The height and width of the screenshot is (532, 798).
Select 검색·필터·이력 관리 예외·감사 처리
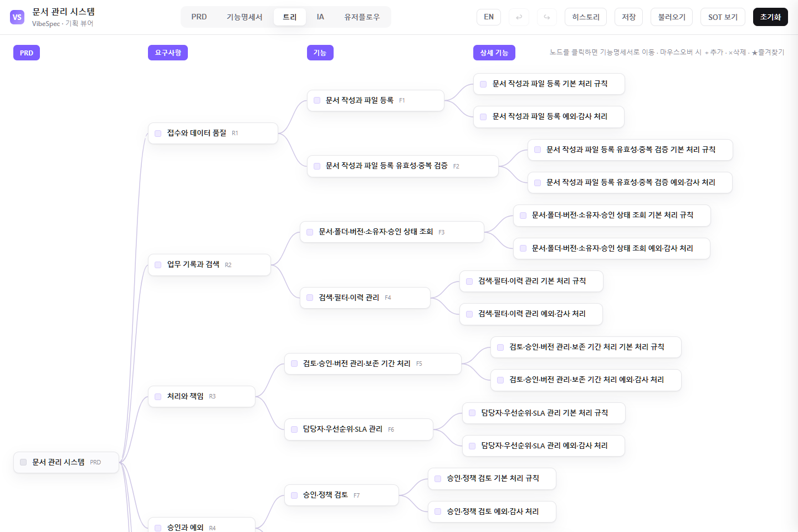(x=531, y=314)
